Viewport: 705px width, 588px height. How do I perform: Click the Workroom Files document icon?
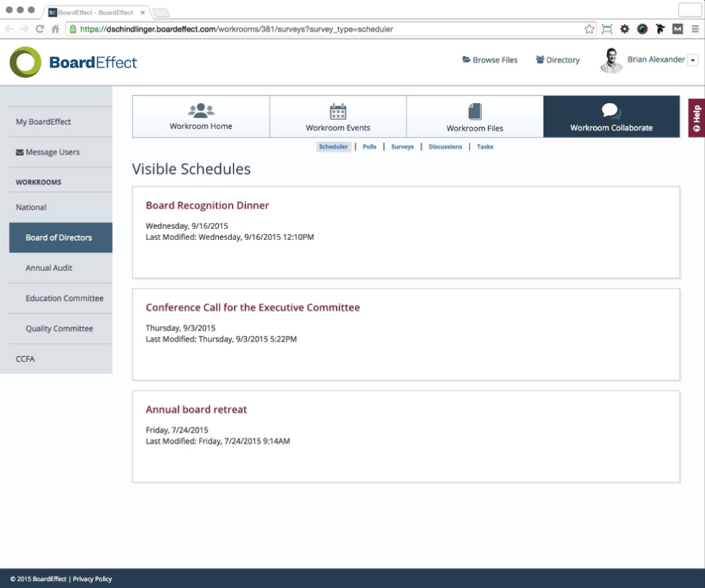click(x=475, y=111)
